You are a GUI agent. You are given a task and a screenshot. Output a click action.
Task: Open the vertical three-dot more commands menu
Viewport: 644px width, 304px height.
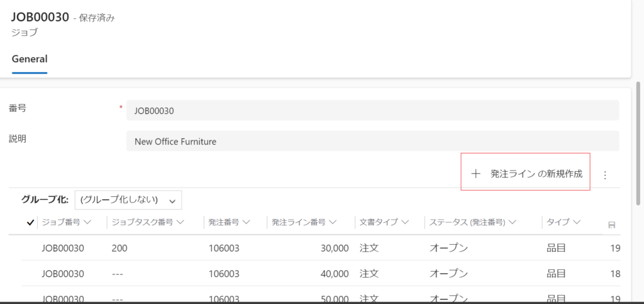(605, 175)
